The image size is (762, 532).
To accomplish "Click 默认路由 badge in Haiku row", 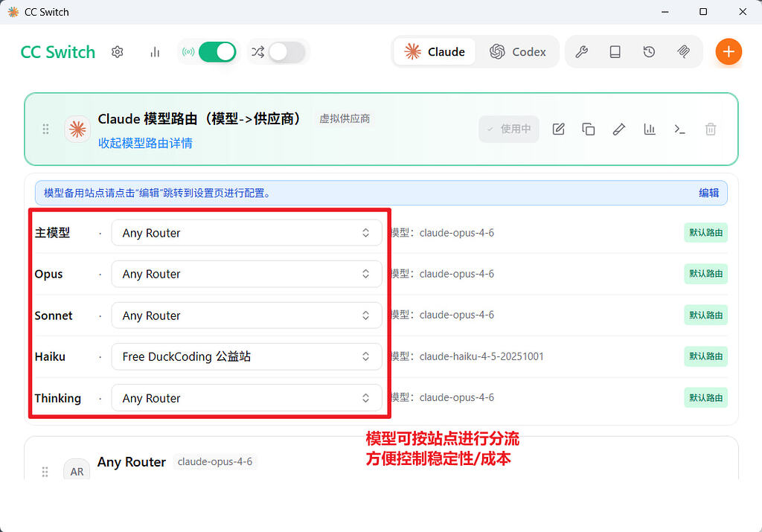I will (705, 356).
